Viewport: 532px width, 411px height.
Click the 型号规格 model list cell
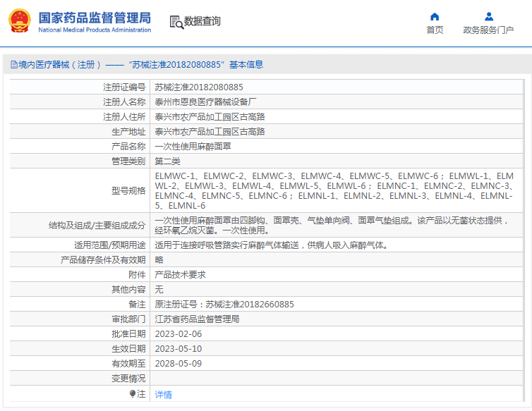pyautogui.click(x=337, y=190)
